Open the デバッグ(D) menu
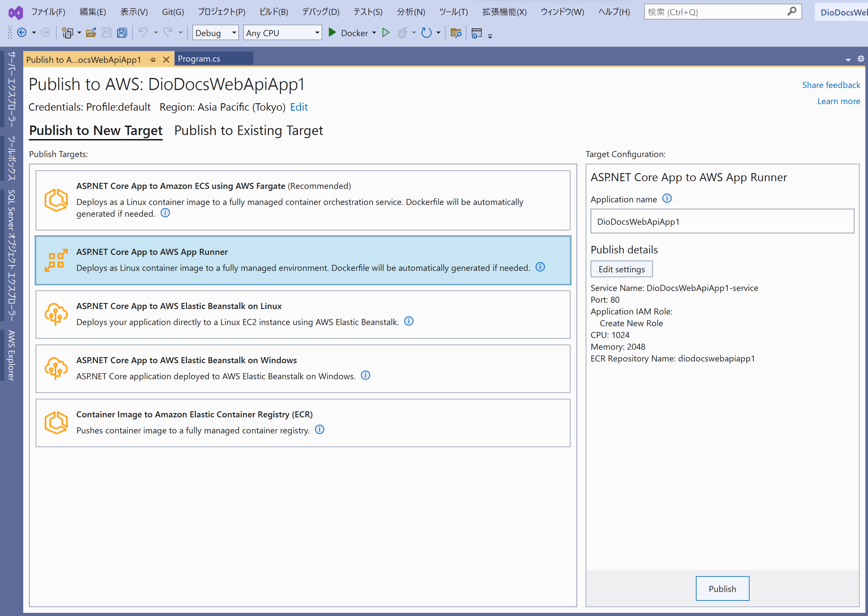868x616 pixels. (321, 12)
